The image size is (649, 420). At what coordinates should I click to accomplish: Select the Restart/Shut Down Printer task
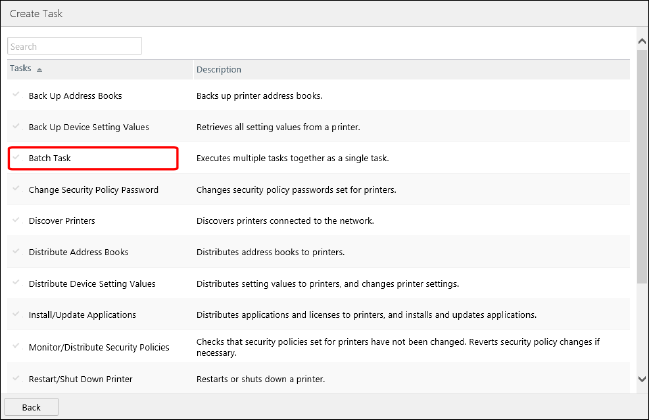pos(80,379)
